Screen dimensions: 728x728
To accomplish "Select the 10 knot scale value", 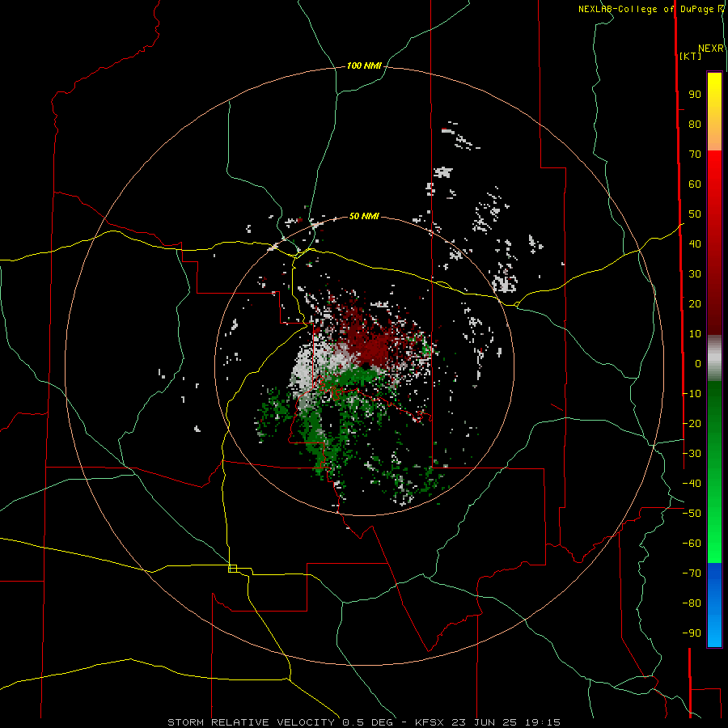I will click(695, 334).
